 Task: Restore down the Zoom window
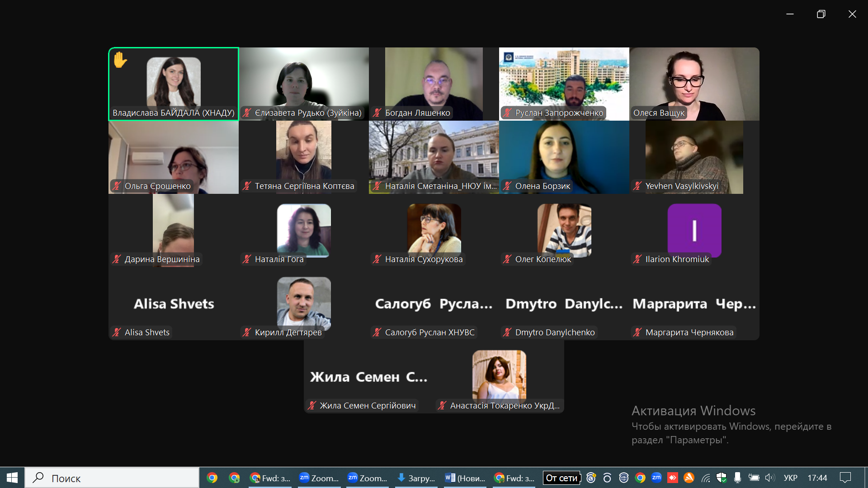821,14
